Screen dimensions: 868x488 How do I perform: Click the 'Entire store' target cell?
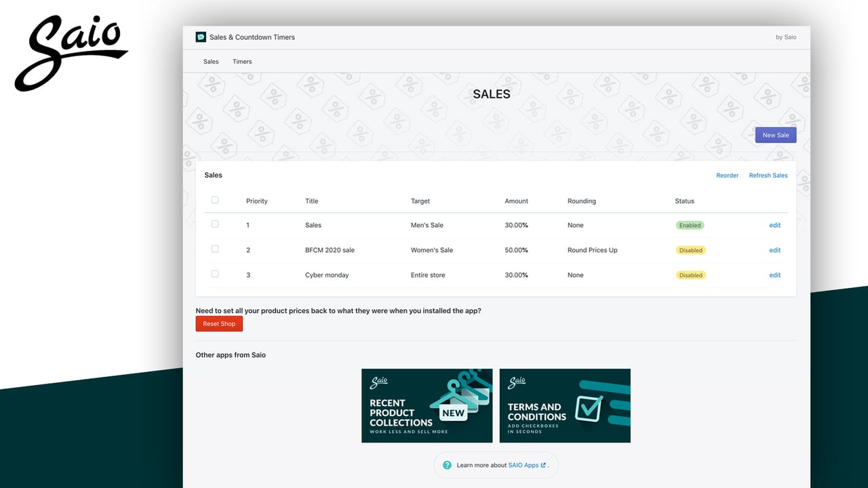coord(428,275)
